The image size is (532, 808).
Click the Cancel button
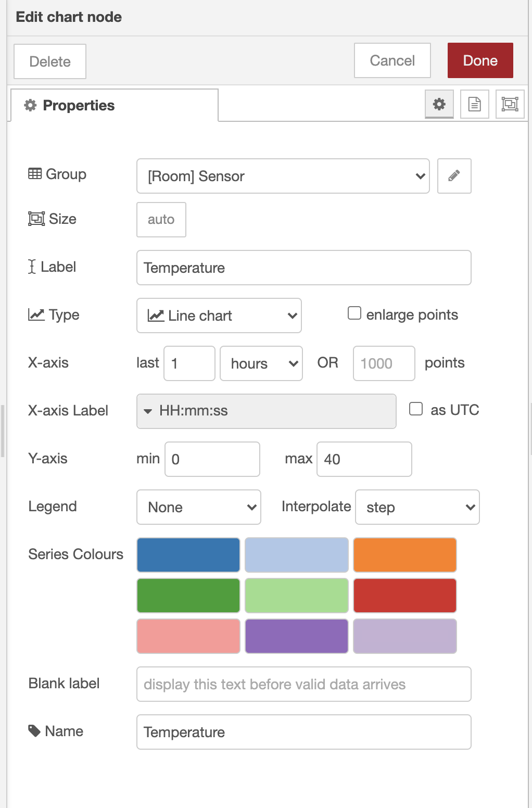392,60
